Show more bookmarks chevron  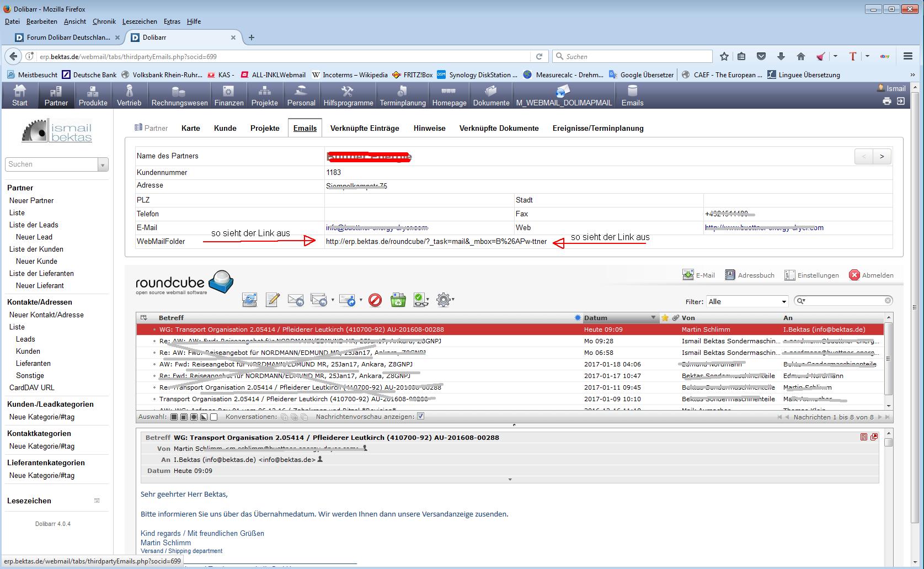[x=913, y=75]
